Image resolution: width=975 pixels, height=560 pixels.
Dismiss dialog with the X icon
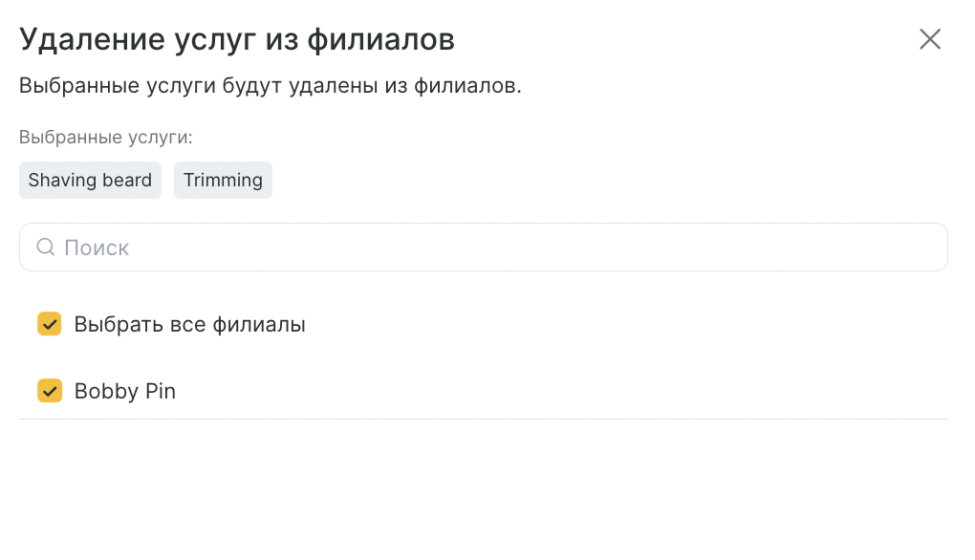930,39
